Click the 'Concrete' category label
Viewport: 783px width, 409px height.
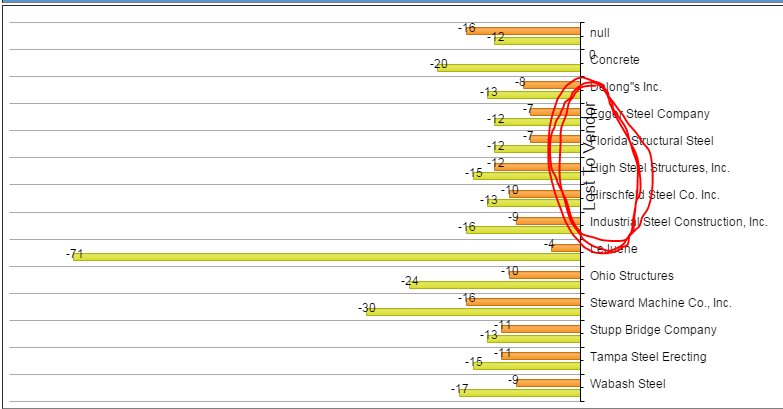[x=615, y=60]
